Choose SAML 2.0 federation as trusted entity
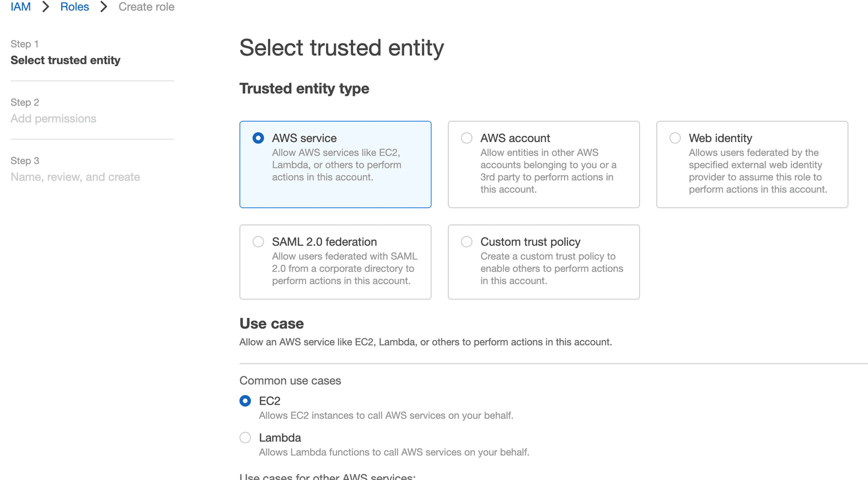This screenshot has width=868, height=480. 258,241
